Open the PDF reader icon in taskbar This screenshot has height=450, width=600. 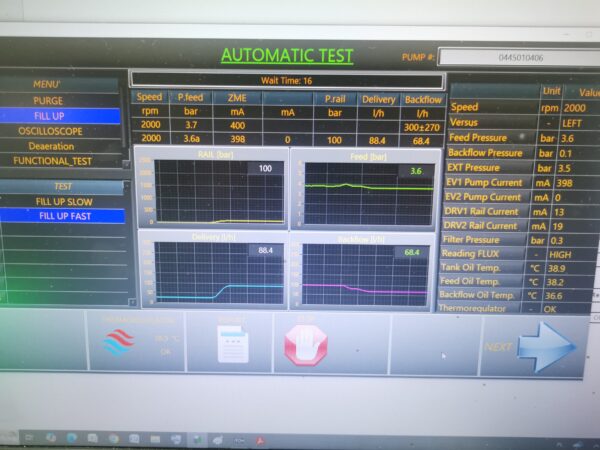[x=258, y=438]
